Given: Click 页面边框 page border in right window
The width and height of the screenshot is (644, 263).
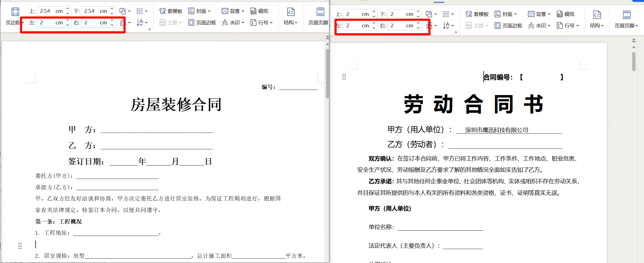Looking at the screenshot, I should [509, 25].
